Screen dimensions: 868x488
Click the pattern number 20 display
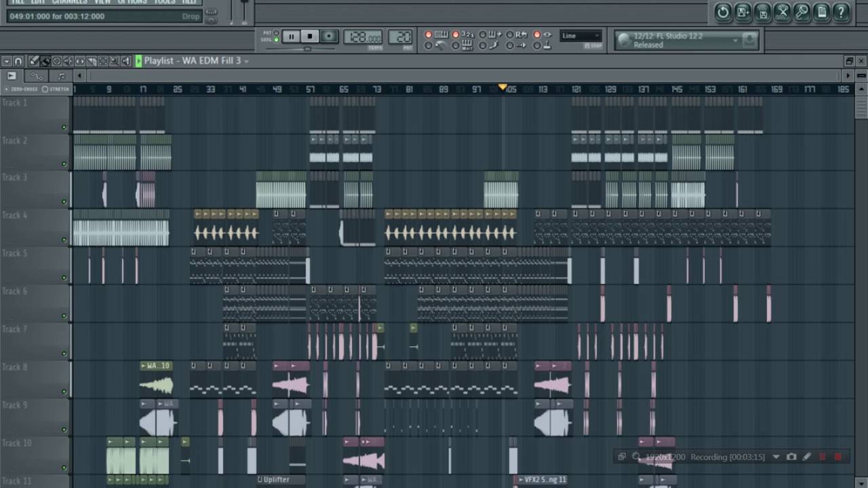point(399,37)
